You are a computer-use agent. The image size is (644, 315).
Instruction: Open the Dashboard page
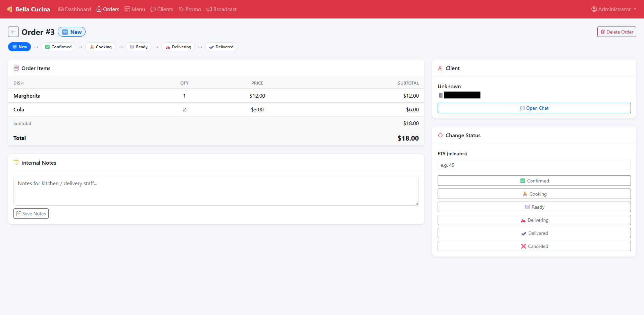(75, 9)
